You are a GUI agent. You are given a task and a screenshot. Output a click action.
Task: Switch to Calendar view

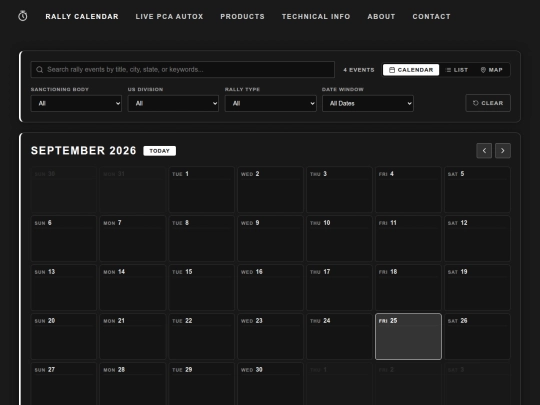coord(411,70)
